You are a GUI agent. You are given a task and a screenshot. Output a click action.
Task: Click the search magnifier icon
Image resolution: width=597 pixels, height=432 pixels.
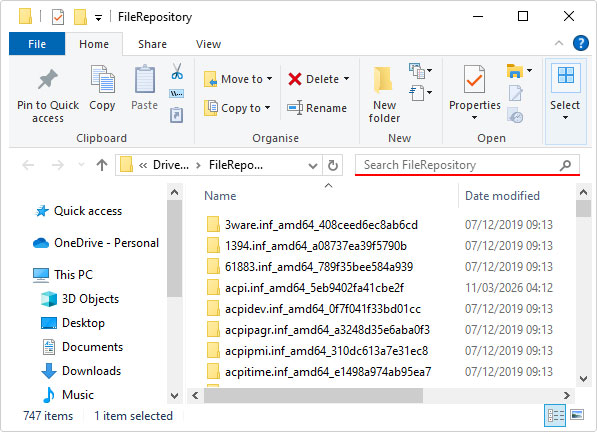tap(565, 165)
